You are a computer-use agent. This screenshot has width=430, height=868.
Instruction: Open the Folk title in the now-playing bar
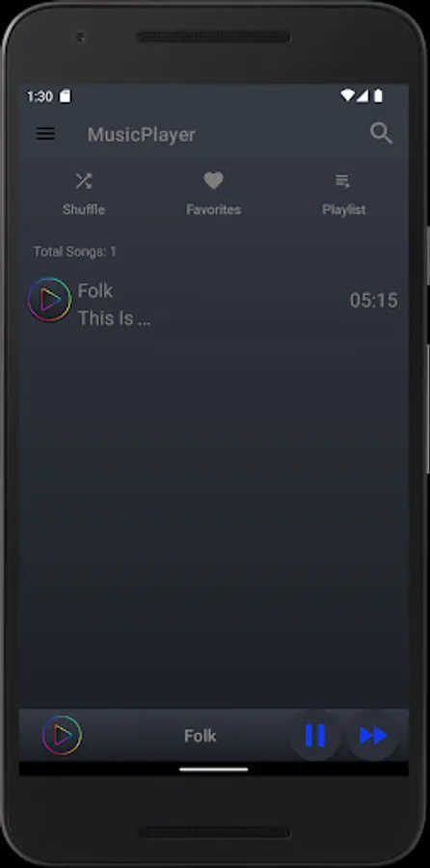tap(201, 736)
